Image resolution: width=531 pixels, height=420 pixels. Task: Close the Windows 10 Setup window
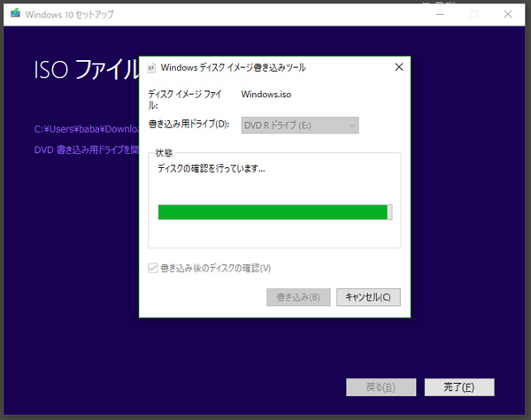point(508,14)
